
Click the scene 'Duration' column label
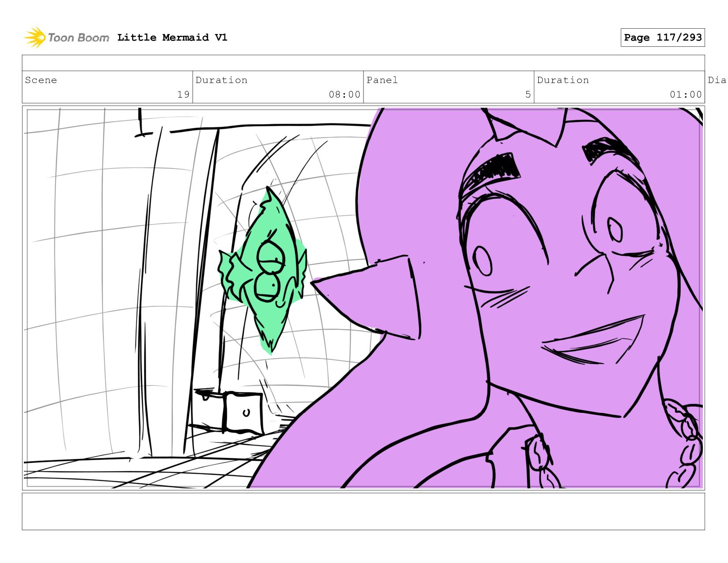pos(221,80)
